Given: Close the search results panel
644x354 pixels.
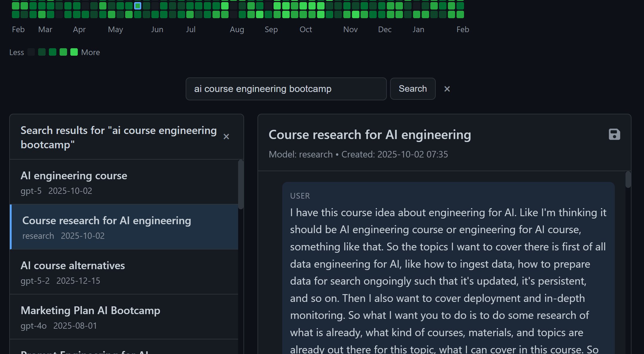Looking at the screenshot, I should (x=226, y=137).
